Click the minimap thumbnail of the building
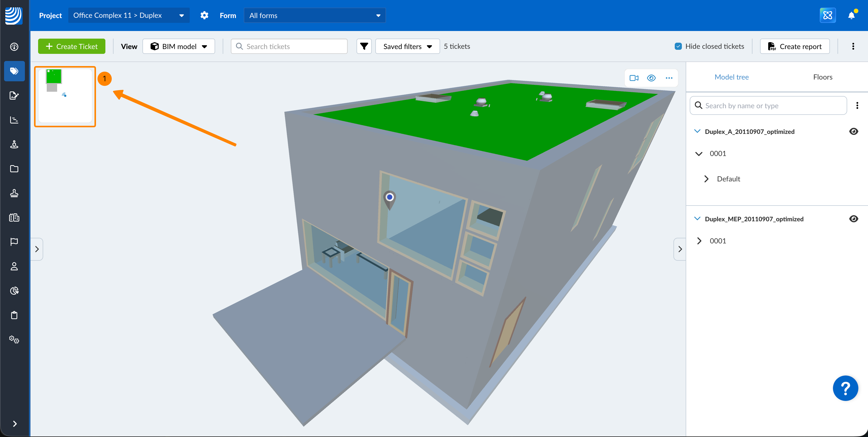This screenshot has width=868, height=437. [x=65, y=96]
